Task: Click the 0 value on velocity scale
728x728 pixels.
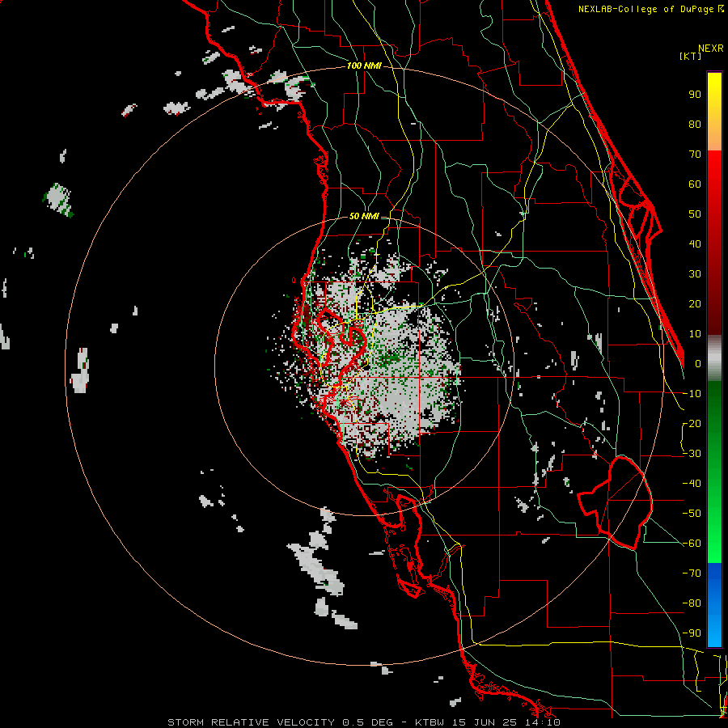Action: pos(698,363)
